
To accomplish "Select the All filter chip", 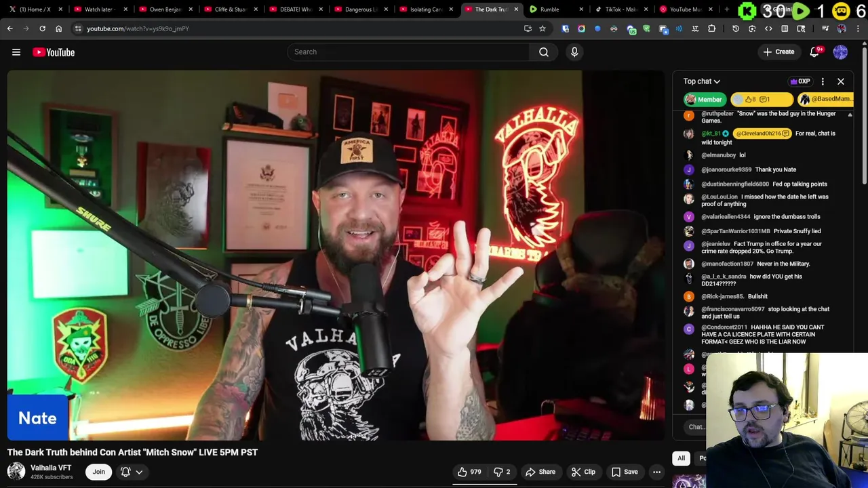I will tap(682, 458).
